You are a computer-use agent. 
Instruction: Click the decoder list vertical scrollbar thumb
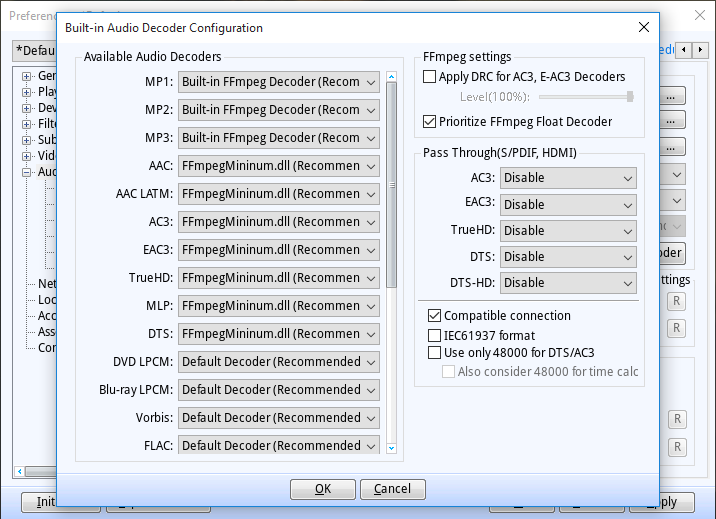pos(391,185)
